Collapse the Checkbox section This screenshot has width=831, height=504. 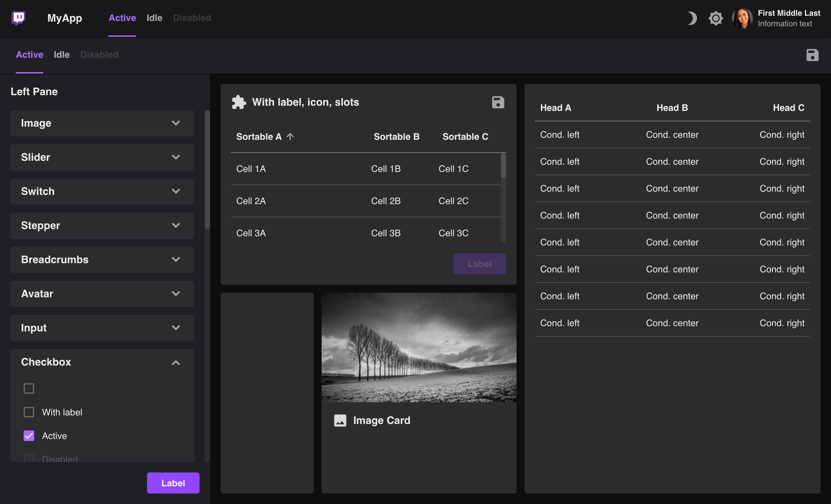pos(176,362)
